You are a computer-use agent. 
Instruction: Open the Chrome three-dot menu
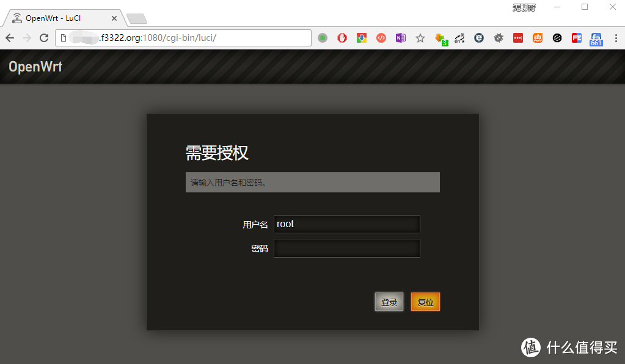point(615,38)
